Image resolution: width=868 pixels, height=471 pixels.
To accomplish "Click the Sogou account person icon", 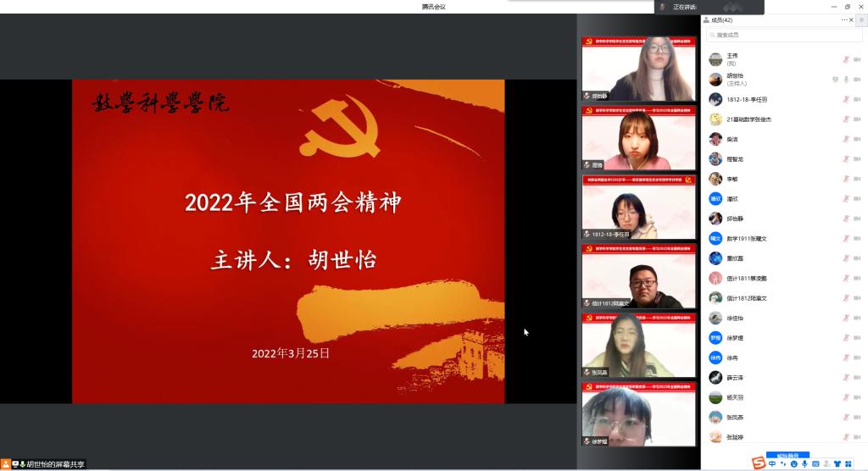I will coord(826,464).
